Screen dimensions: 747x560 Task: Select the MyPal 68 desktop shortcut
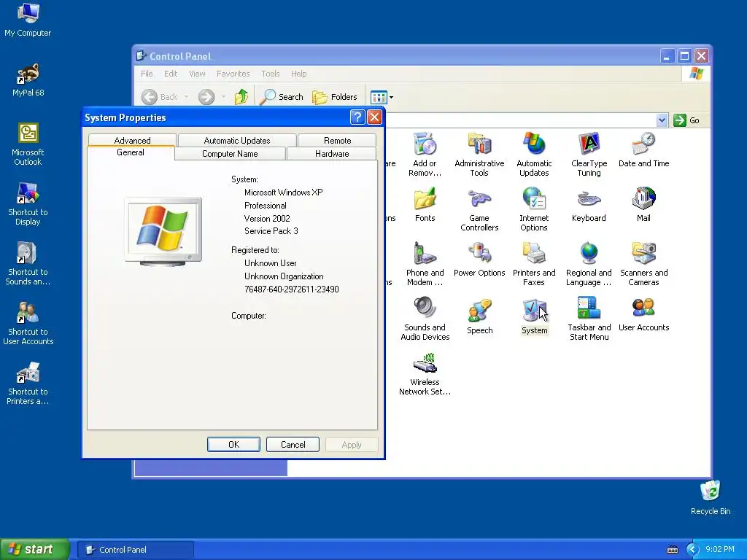28,79
